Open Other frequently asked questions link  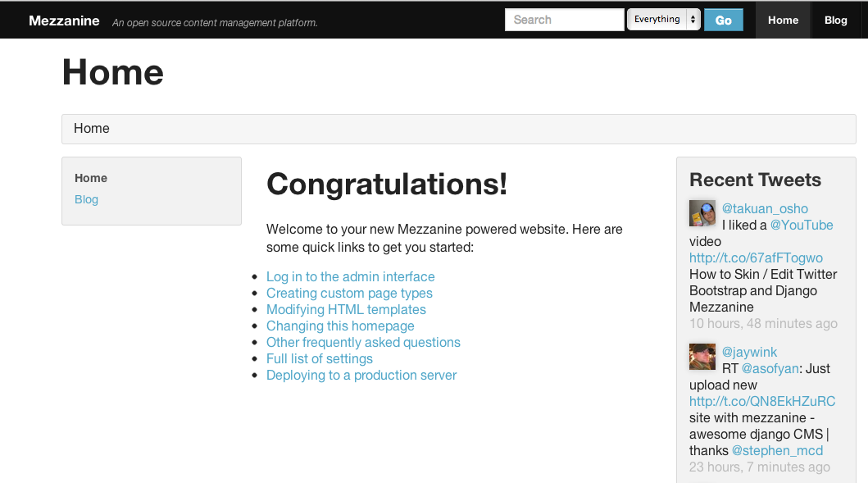pos(363,343)
